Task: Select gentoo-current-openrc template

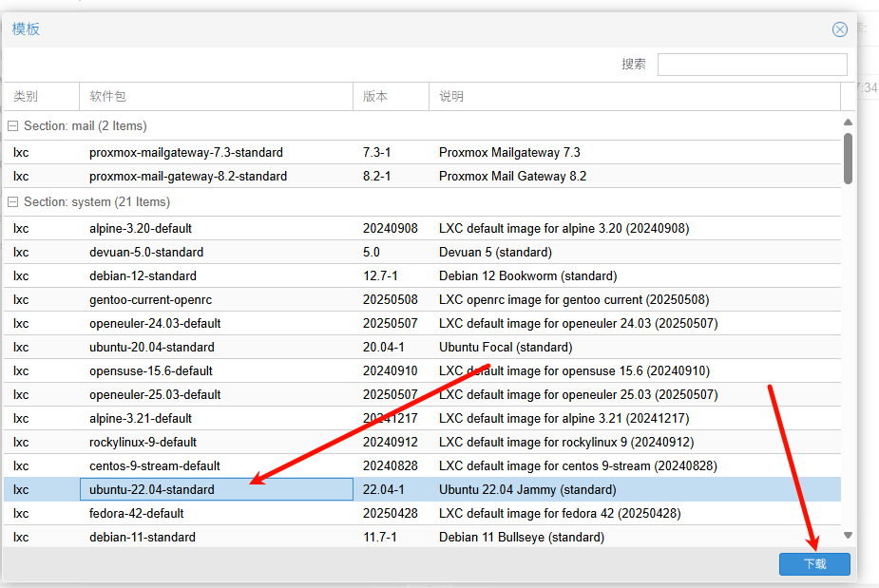Action: pyautogui.click(x=422, y=300)
